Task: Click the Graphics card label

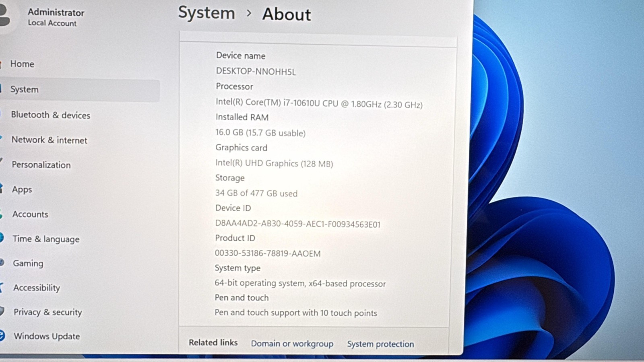Action: click(x=241, y=148)
